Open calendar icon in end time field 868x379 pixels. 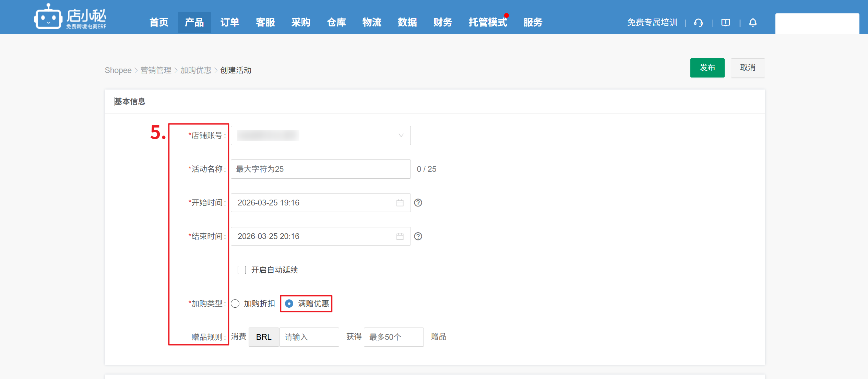[400, 236]
